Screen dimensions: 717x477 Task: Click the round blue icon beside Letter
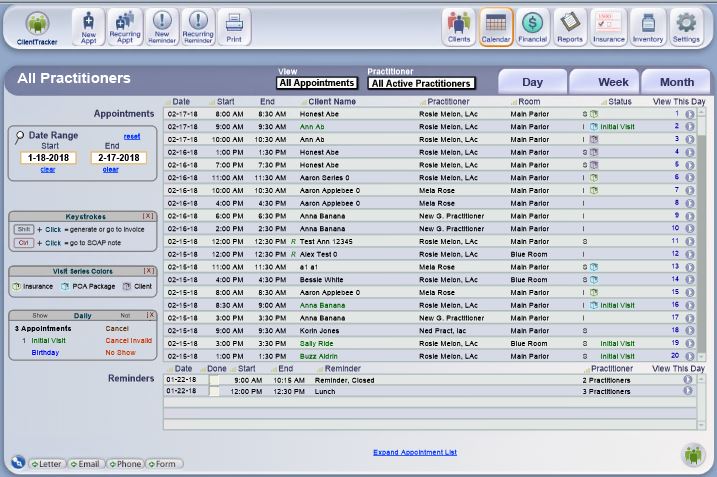[x=18, y=462]
